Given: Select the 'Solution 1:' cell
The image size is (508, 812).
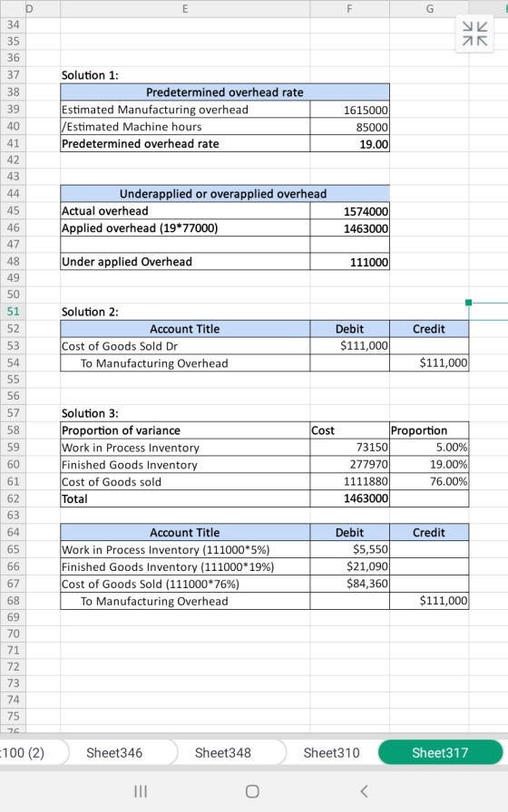Looking at the screenshot, I should (x=185, y=75).
